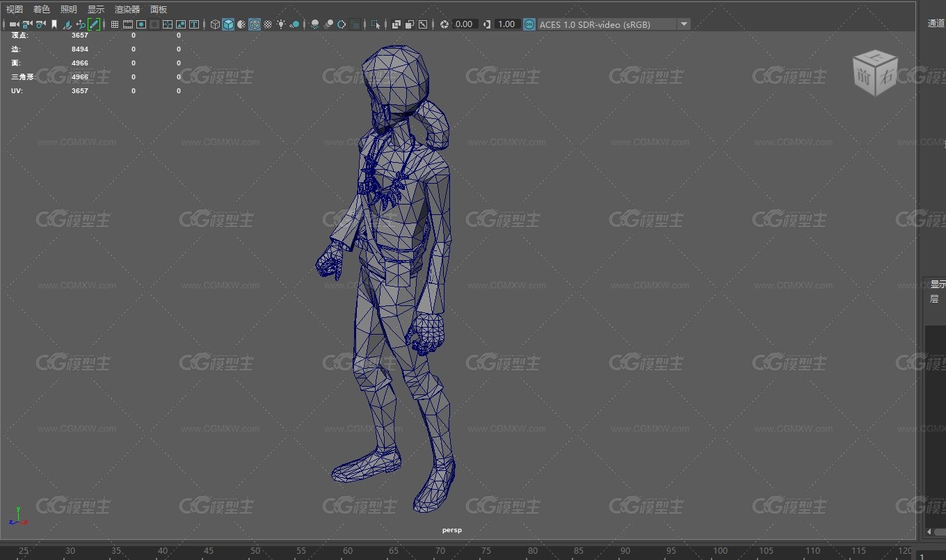
Task: Click the exposure value field showing 0.00
Action: click(x=464, y=24)
